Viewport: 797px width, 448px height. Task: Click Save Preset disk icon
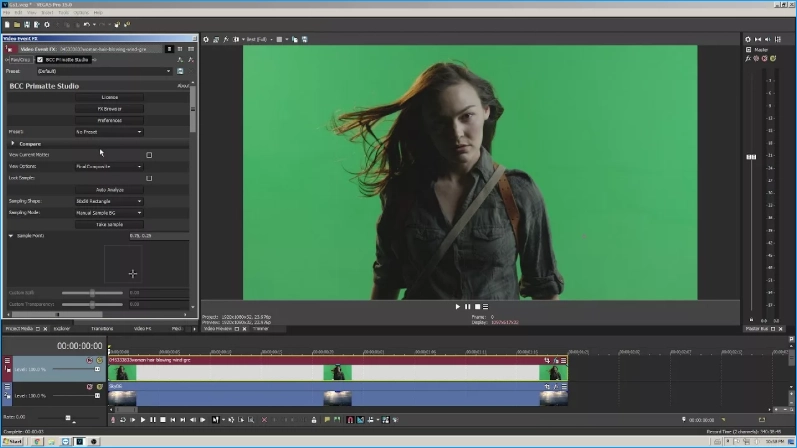pos(180,71)
